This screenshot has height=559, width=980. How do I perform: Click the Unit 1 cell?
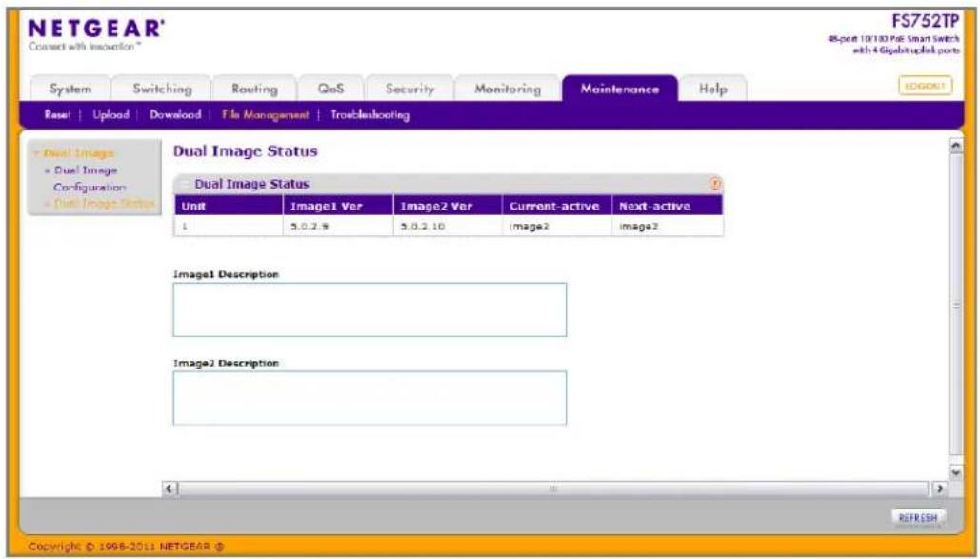(229, 227)
